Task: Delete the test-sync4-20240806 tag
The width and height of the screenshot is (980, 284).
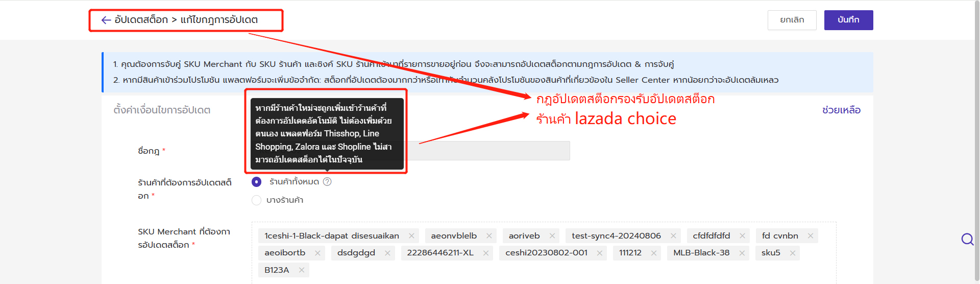Action: [x=673, y=235]
